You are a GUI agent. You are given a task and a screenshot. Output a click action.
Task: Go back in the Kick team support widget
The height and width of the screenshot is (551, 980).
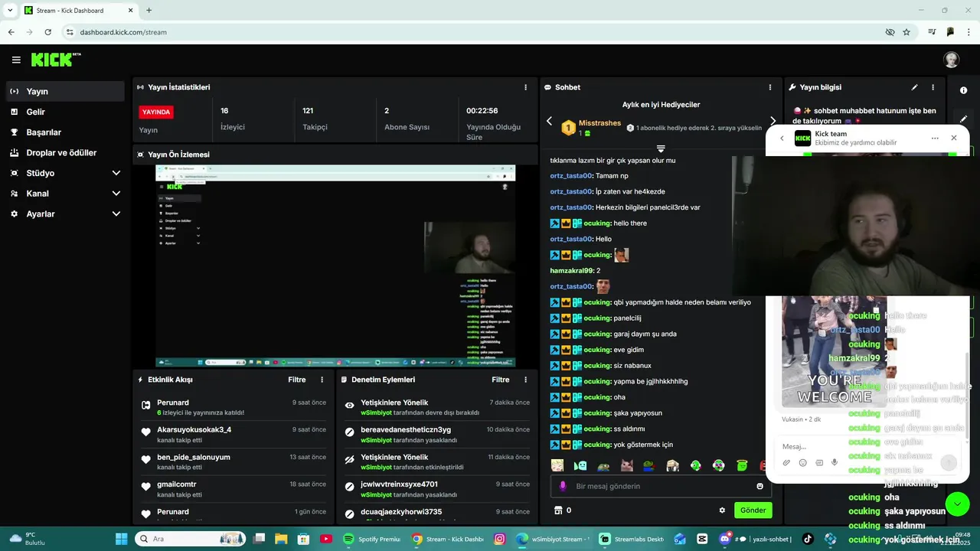point(782,139)
